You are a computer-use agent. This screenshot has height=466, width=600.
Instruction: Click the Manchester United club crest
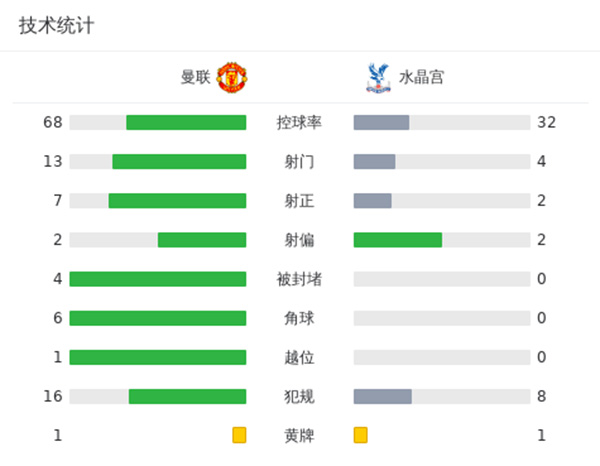coord(232,77)
